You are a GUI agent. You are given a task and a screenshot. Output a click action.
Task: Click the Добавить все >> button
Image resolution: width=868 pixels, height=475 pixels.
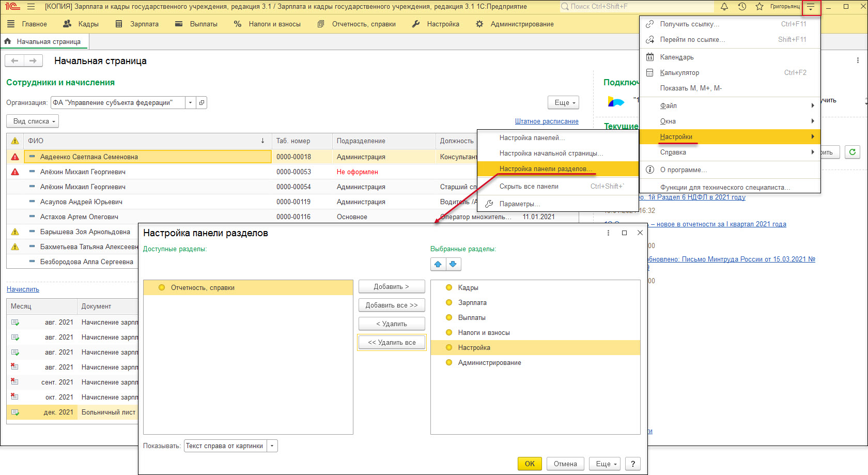point(392,305)
